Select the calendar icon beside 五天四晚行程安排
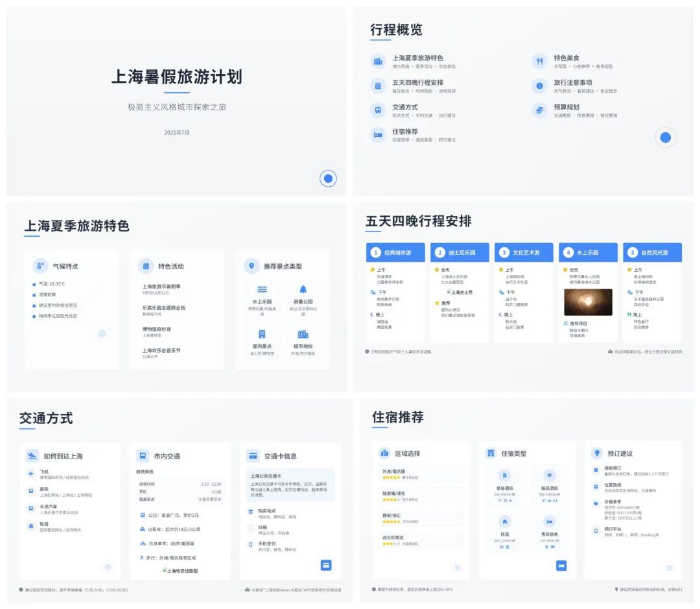The width and height of the screenshot is (700, 609). coord(377,85)
